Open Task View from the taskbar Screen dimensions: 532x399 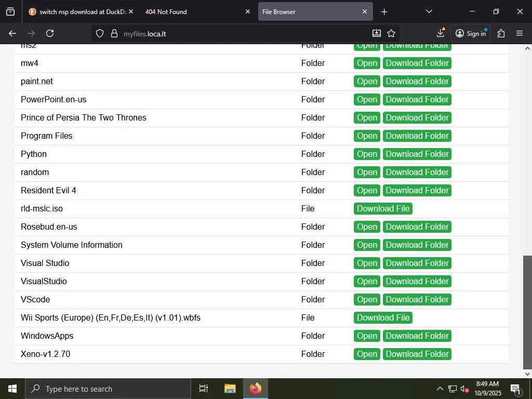click(x=203, y=389)
